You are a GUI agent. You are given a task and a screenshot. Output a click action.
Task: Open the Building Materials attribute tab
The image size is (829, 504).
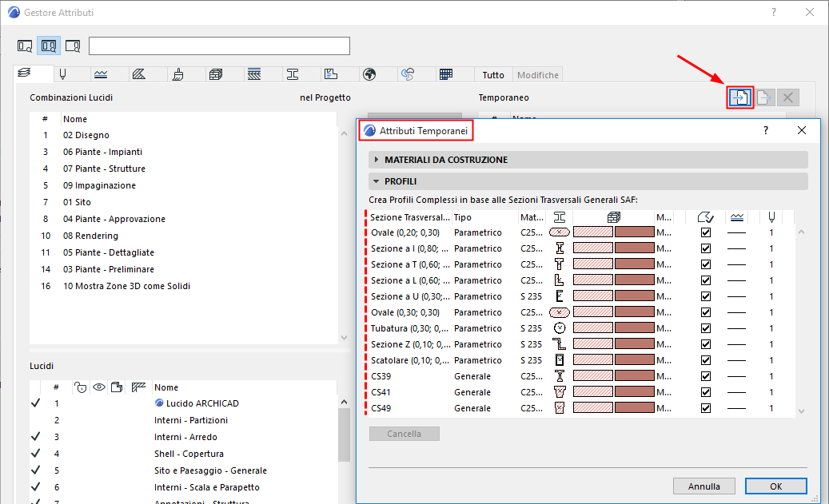click(x=216, y=74)
